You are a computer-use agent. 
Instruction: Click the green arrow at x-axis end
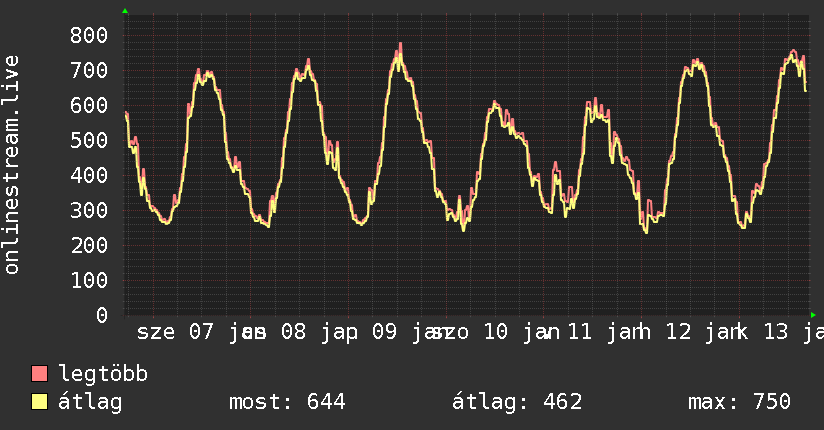813,315
